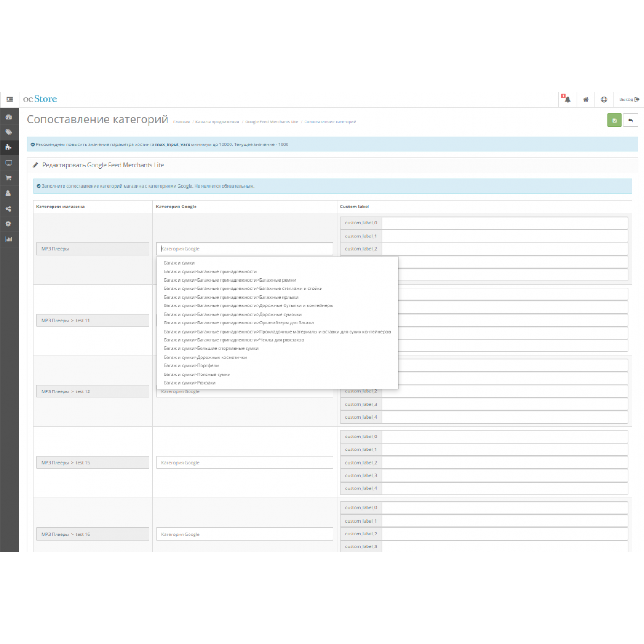644x644 pixels.
Task: Open the Sales shopping cart sidebar icon
Action: point(8,178)
